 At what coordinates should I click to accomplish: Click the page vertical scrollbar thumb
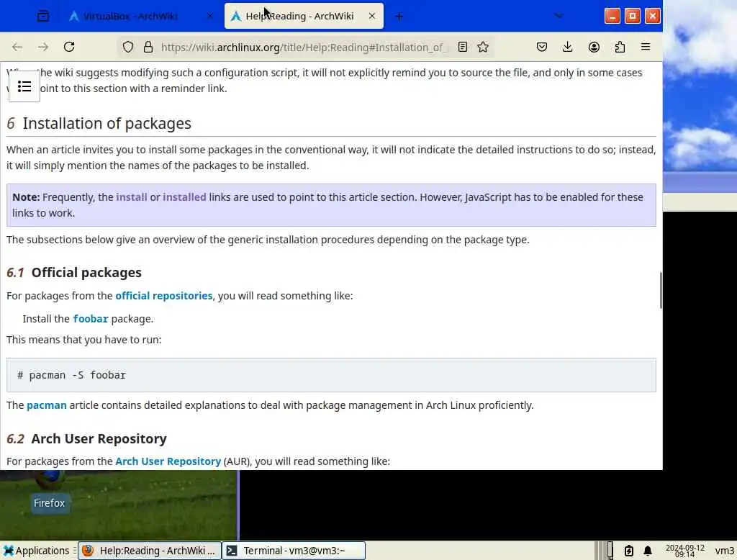(661, 290)
